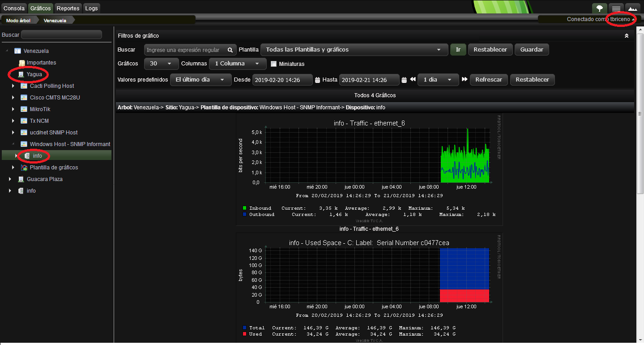
Task: Shift the time range forward one day
Action: click(x=464, y=80)
